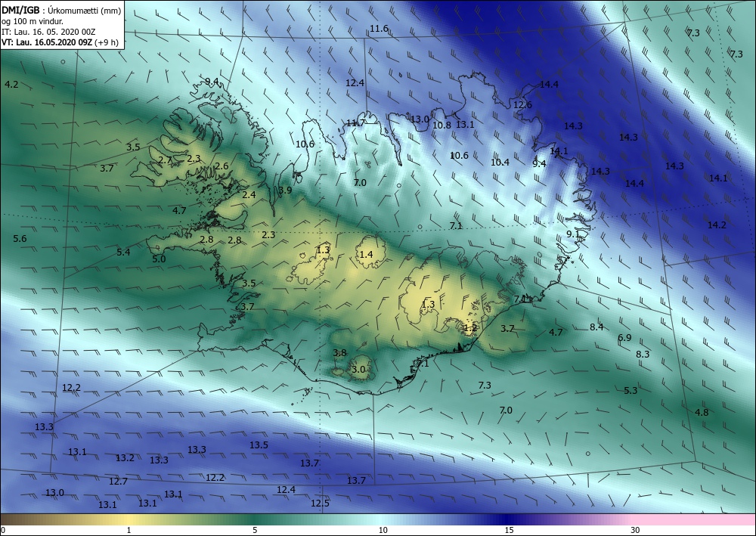This screenshot has height=536, width=756.
Task: Click the 12.6 value on the map
Action: [522, 105]
